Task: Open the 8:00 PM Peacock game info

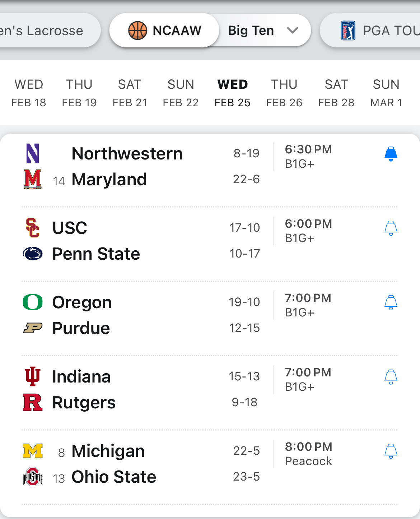Action: (x=308, y=454)
